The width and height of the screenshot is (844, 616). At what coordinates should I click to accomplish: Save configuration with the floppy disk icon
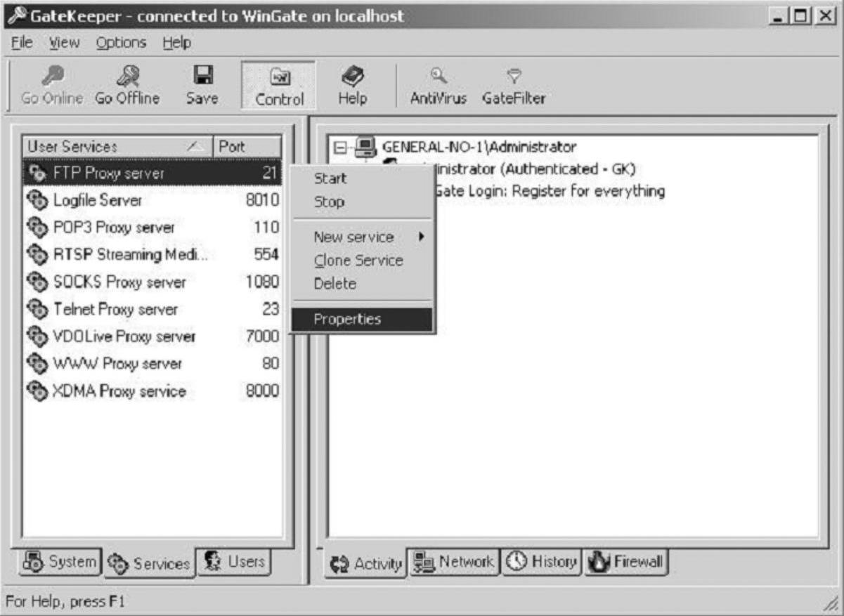202,76
